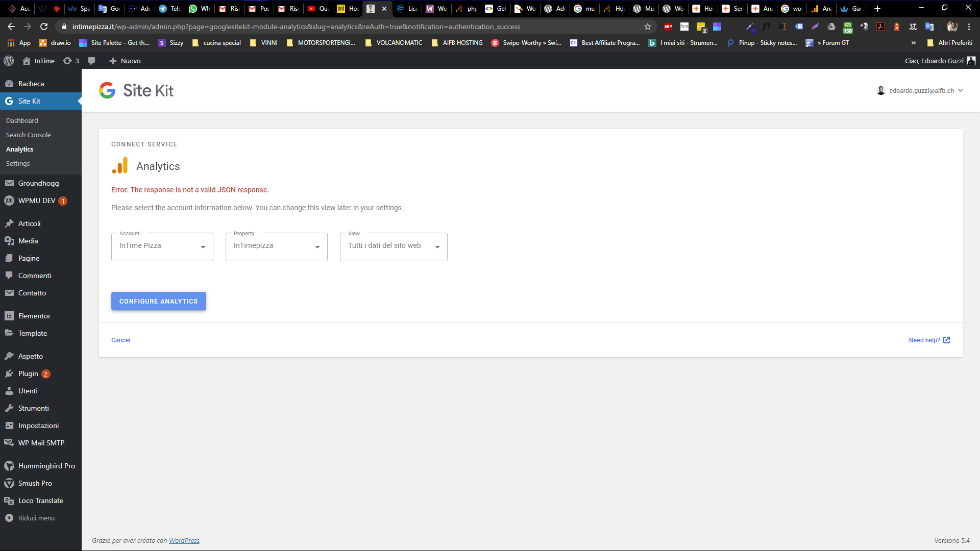Open Site Kit Settings submenu
Screen dimensions: 980x551
pyautogui.click(x=18, y=163)
